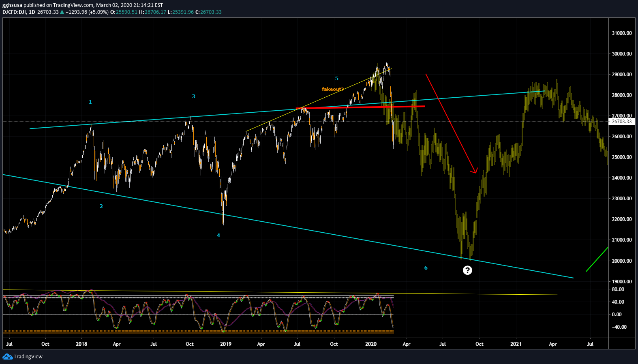Click the low price value L:25391.96
Image resolution: width=638 pixels, height=364 pixels.
[181, 12]
